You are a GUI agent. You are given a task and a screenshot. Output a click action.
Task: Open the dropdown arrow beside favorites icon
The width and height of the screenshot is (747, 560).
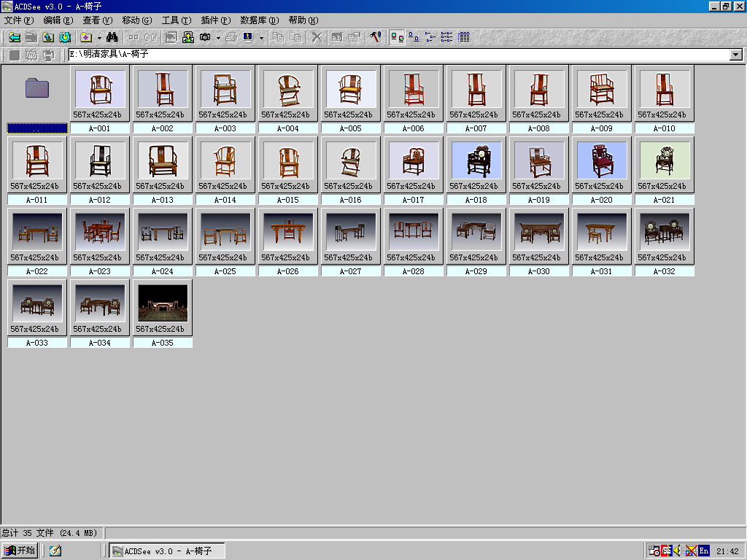[99, 37]
